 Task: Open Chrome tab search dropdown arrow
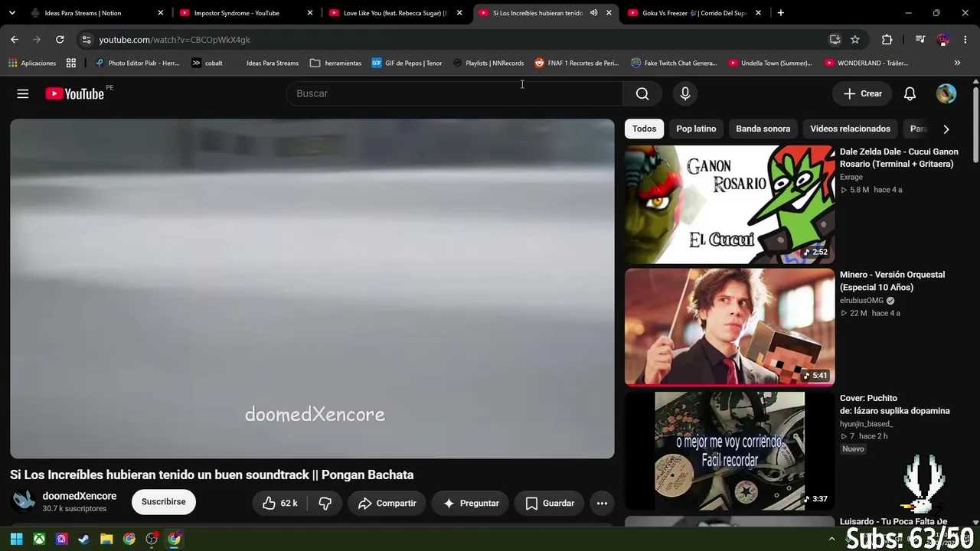tap(12, 13)
